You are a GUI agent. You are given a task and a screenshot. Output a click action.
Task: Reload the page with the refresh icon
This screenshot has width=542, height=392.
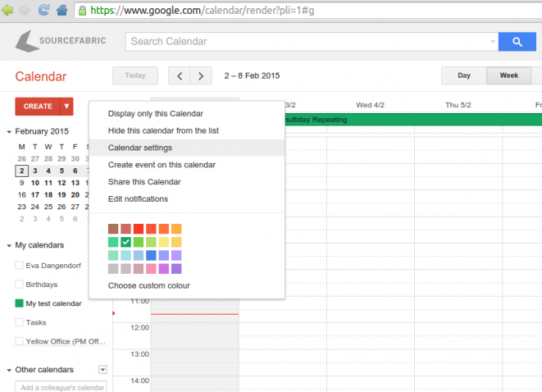43,10
